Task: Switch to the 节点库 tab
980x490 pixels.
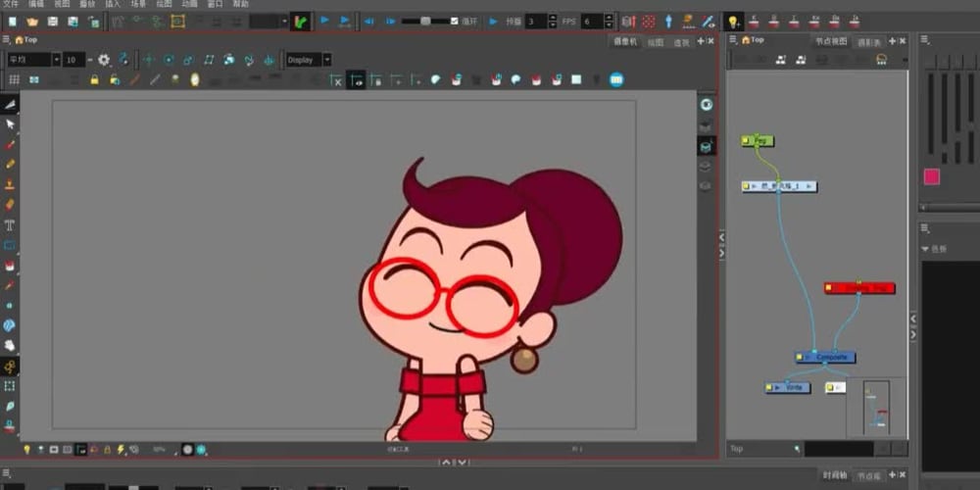Action: [867, 475]
